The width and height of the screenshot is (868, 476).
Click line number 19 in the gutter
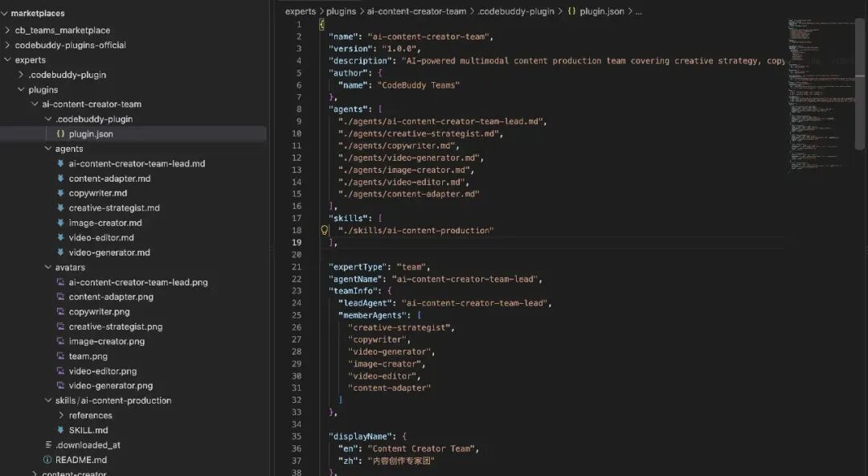click(297, 242)
